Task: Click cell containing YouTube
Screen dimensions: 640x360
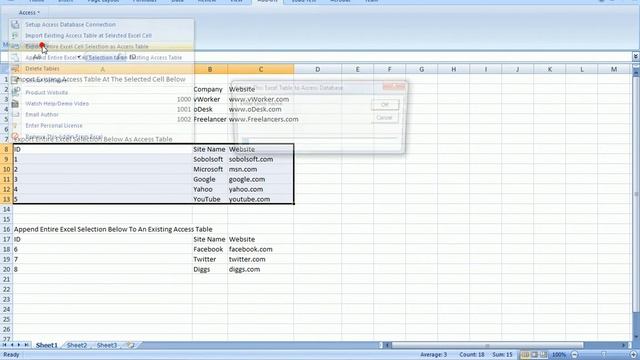Action: 210,199
